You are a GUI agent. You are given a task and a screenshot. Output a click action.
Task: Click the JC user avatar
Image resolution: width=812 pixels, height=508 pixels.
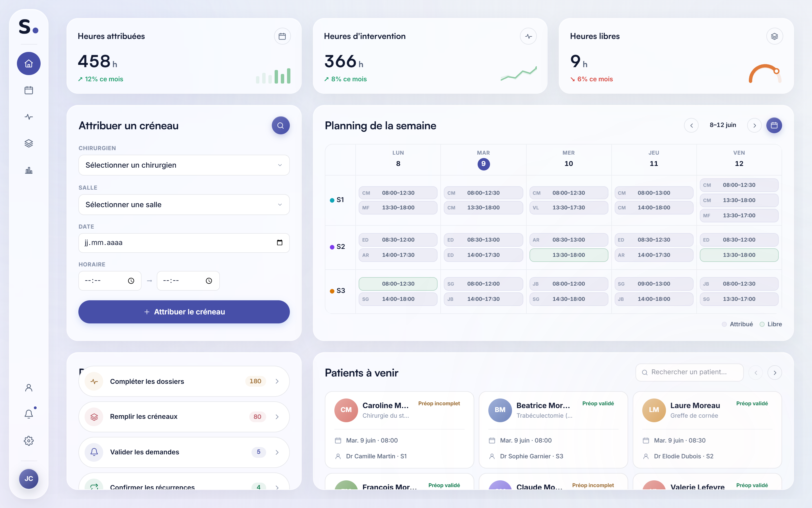coord(29,478)
